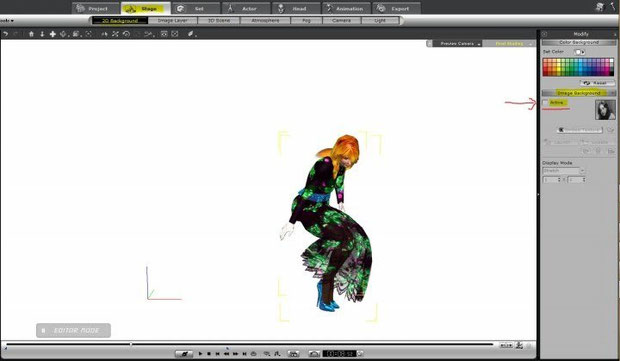Screen dimensions: 620x361
Task: Pick the black swatch in the palette
Action: click(612, 73)
